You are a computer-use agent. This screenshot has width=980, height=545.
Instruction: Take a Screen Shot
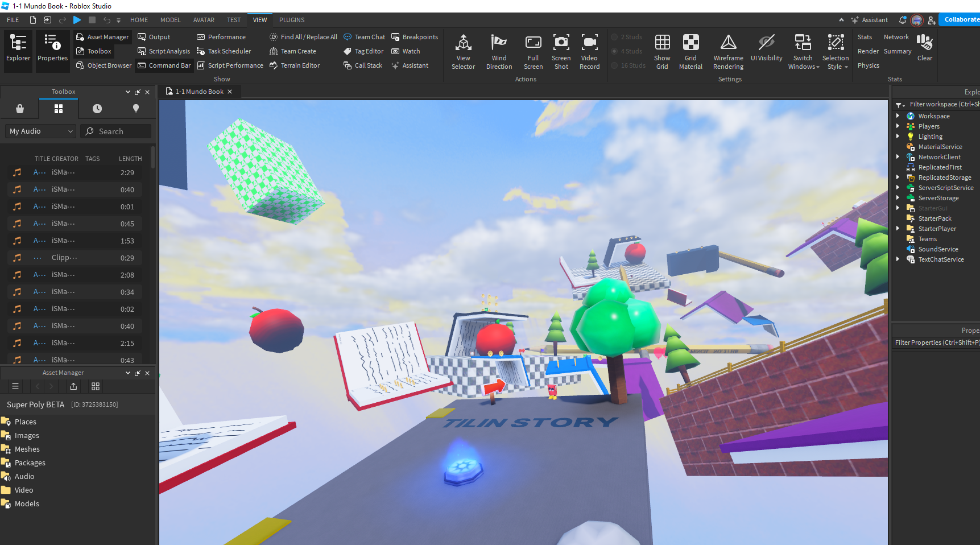[561, 51]
